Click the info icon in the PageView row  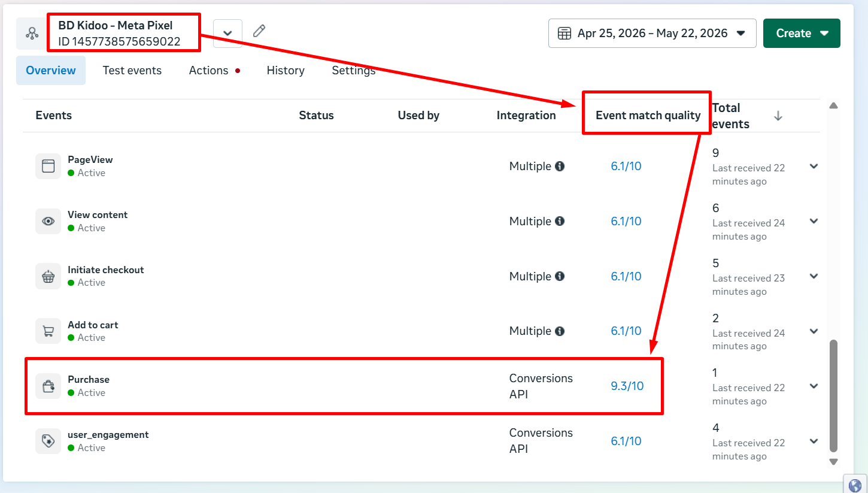point(560,166)
